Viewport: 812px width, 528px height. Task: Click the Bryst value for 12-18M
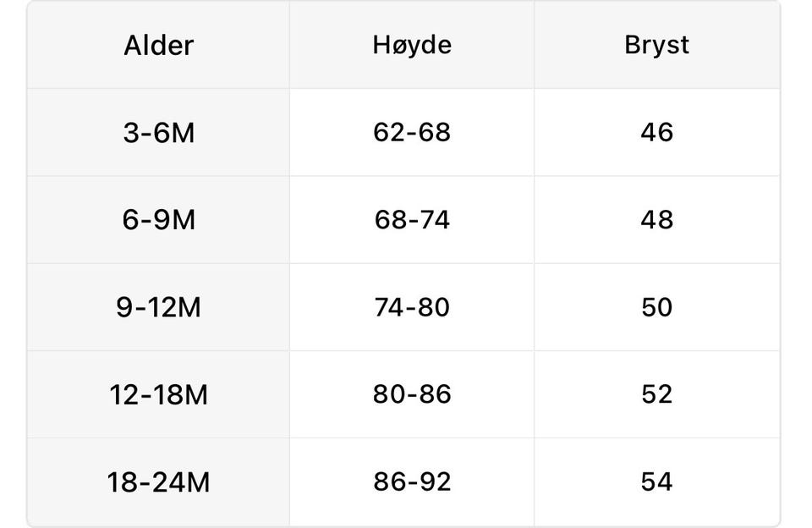tap(656, 394)
